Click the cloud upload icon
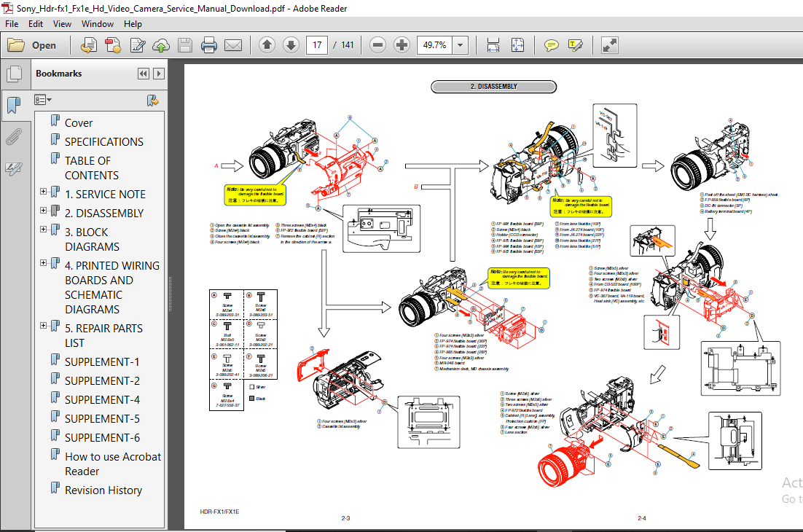The height and width of the screenshot is (532, 803). 161,46
